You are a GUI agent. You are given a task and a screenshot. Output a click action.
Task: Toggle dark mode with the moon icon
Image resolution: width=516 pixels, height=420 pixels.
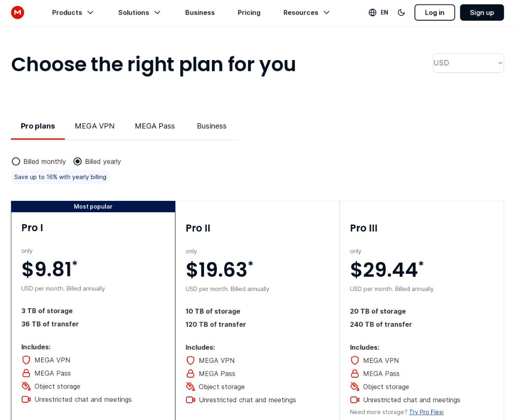point(401,12)
